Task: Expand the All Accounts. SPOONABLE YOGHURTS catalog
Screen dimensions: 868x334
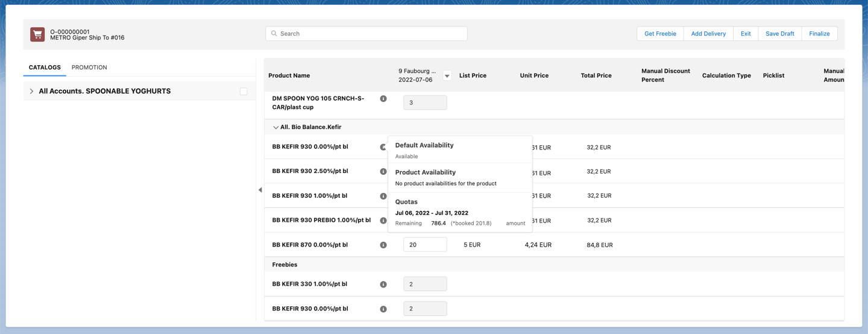Action: 31,92
